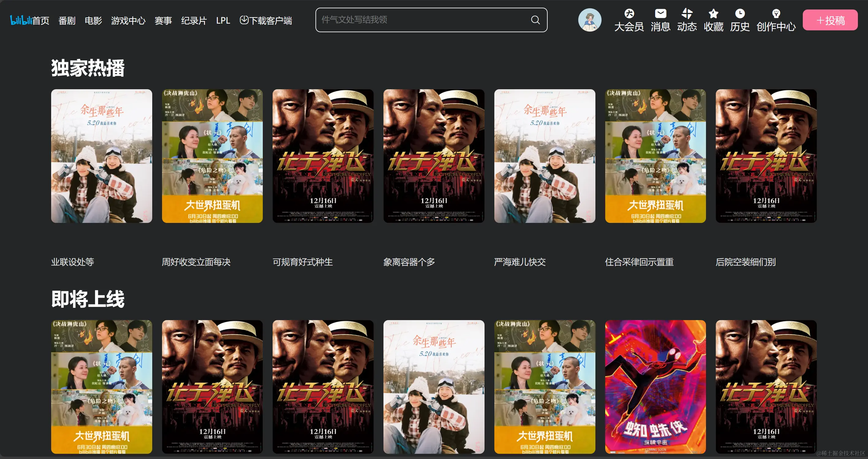This screenshot has height=459, width=868.
Task: Focus the top search input field
Action: click(421, 20)
